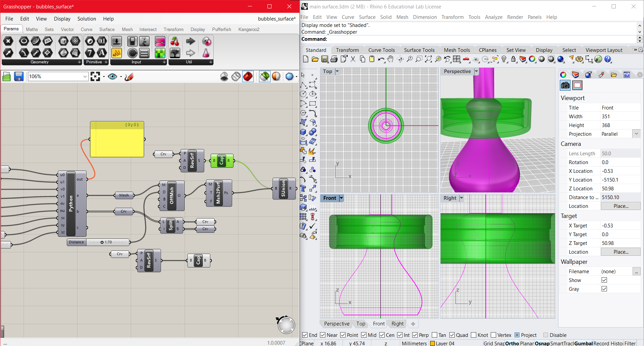Screen dimensions: 644x346
Task: Switch to the Surface Tools toolbar tab
Action: click(x=419, y=50)
